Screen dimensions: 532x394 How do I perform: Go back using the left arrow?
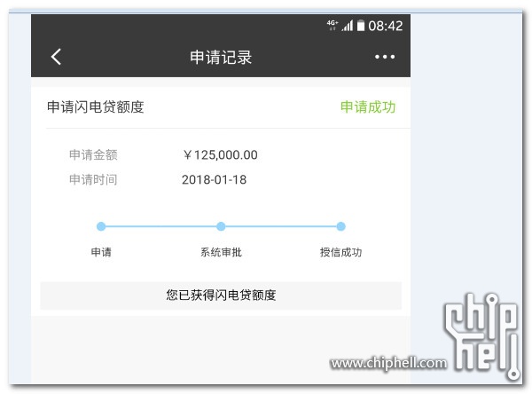(x=56, y=57)
